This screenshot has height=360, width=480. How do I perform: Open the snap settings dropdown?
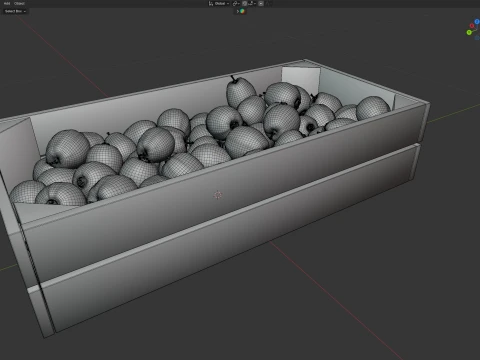pos(252,3)
